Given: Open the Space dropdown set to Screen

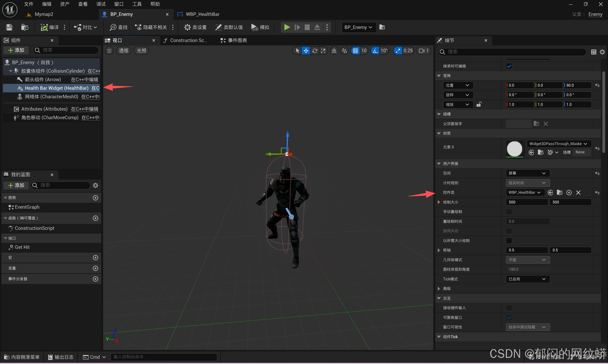Looking at the screenshot, I should click(x=527, y=173).
